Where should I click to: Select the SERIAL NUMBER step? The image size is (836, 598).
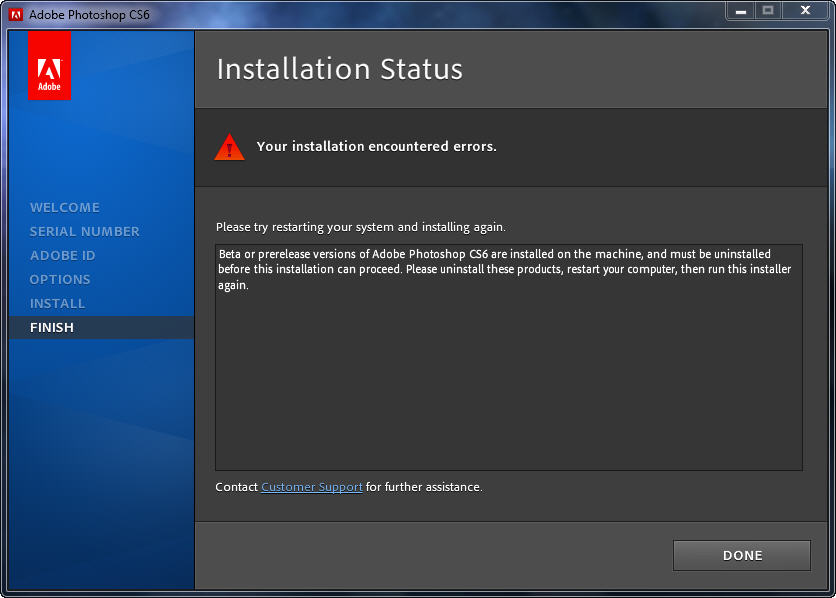click(x=84, y=231)
